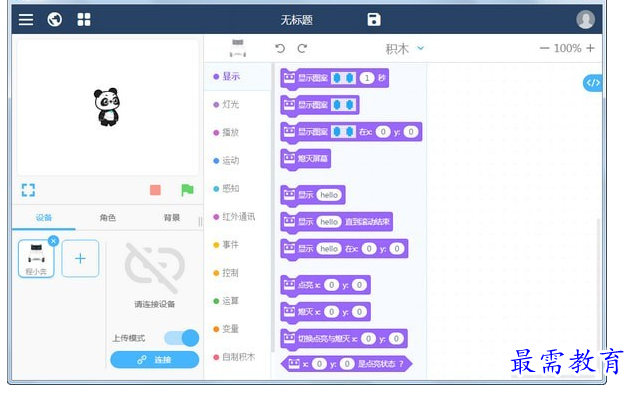Switch to the 设备 tab
632x393 pixels.
click(x=44, y=218)
